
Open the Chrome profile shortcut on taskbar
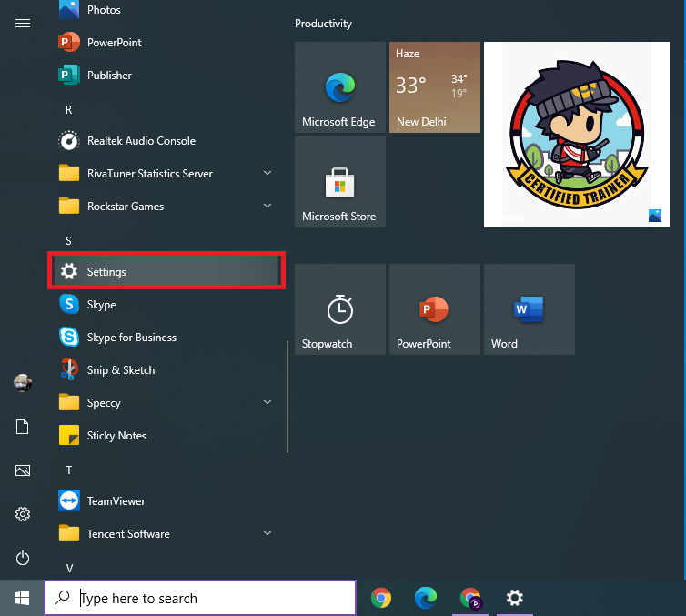click(470, 598)
